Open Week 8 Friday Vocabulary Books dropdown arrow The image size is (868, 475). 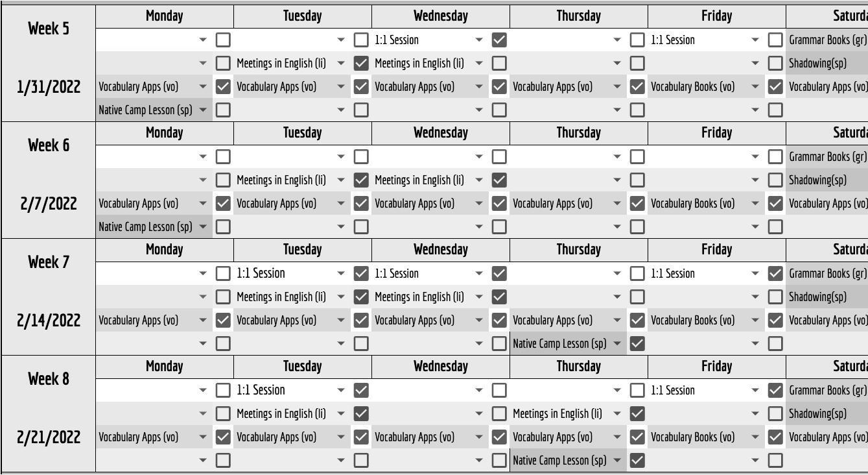click(756, 437)
